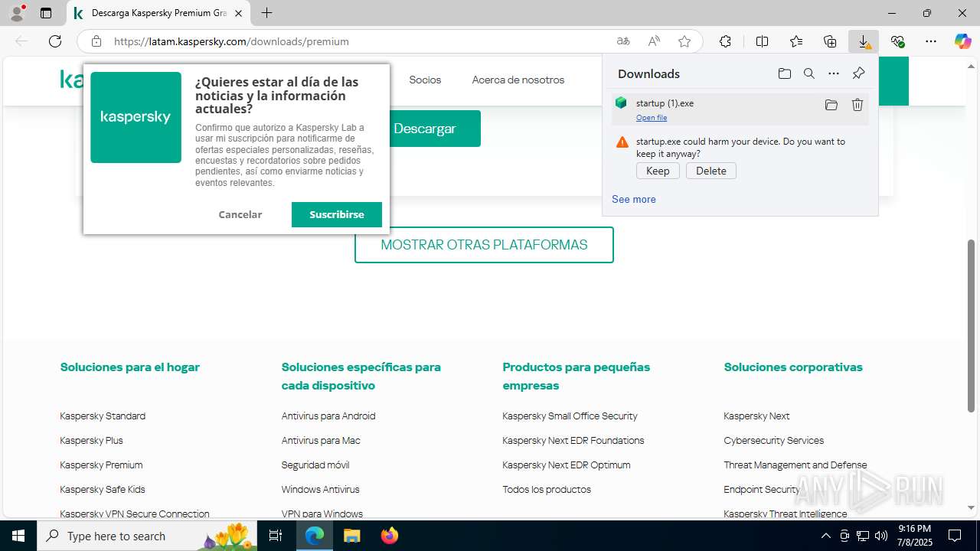
Task: Open Kaspersky Next EDR Optimum link
Action: (x=567, y=465)
